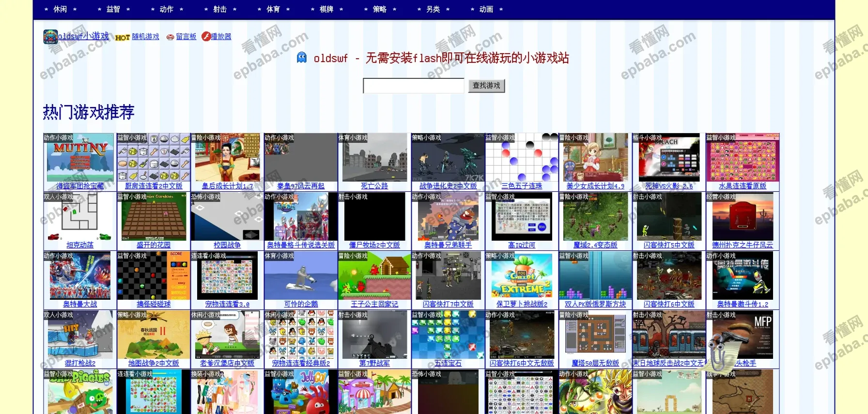Open the 魔域2.4变态版 thumbnail

pos(595,217)
